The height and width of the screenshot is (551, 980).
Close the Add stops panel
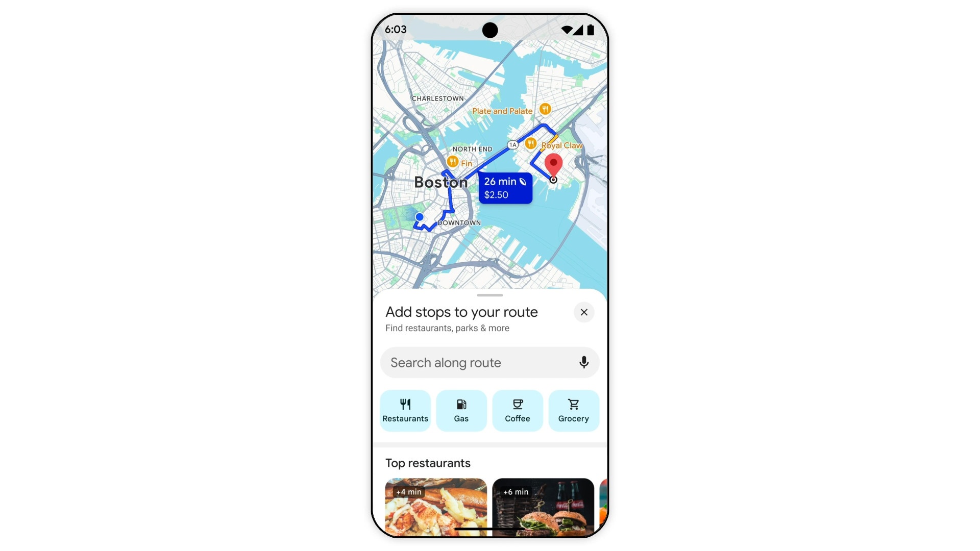point(583,312)
